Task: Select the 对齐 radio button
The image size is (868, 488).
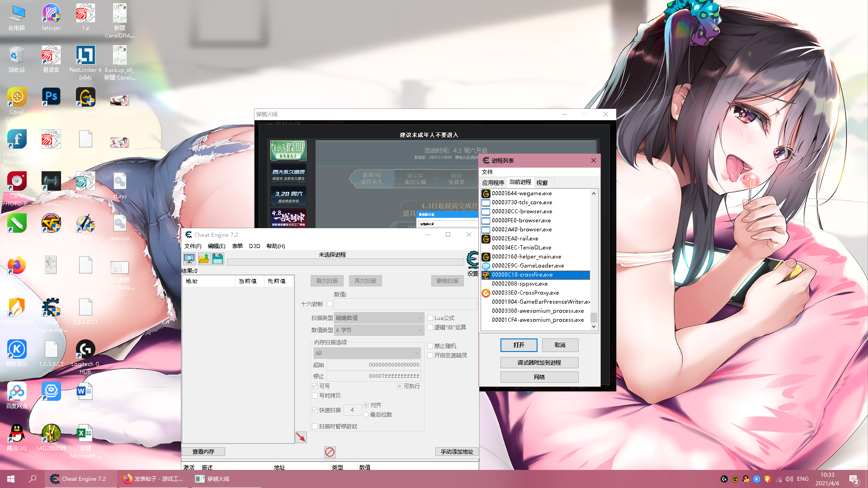Action: coord(366,405)
